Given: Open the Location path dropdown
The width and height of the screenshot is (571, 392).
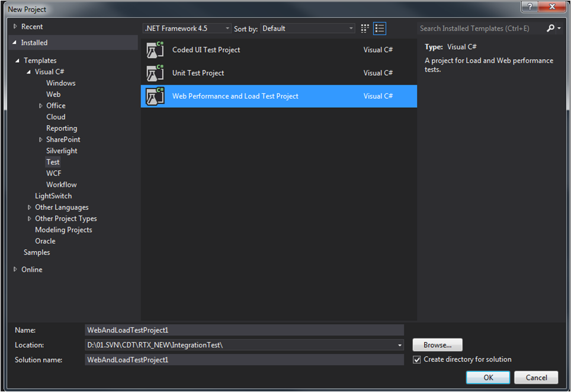Looking at the screenshot, I should (x=400, y=345).
